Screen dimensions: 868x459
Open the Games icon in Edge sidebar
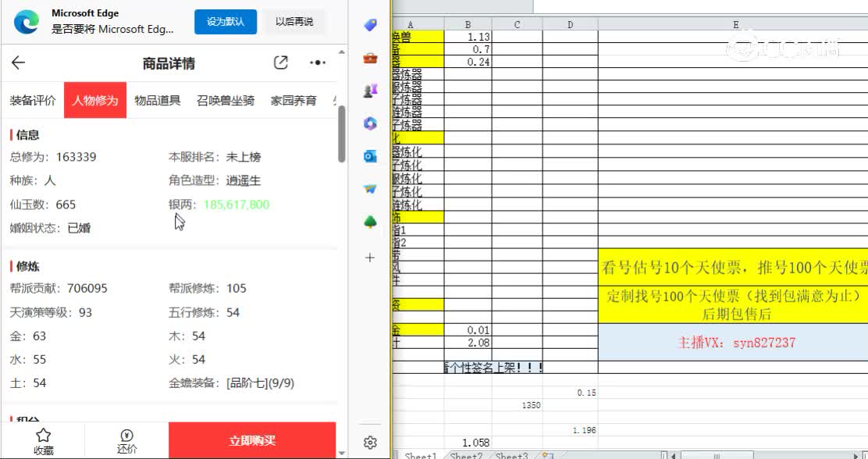point(369,91)
